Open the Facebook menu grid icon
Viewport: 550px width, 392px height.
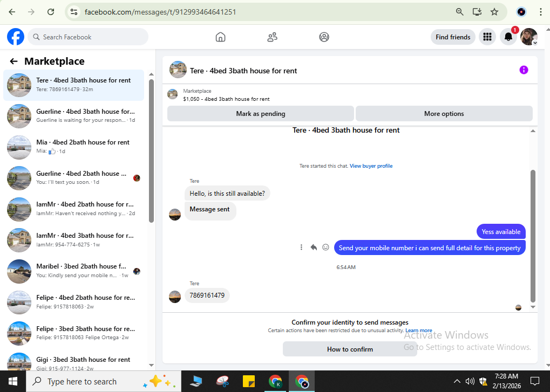(487, 37)
